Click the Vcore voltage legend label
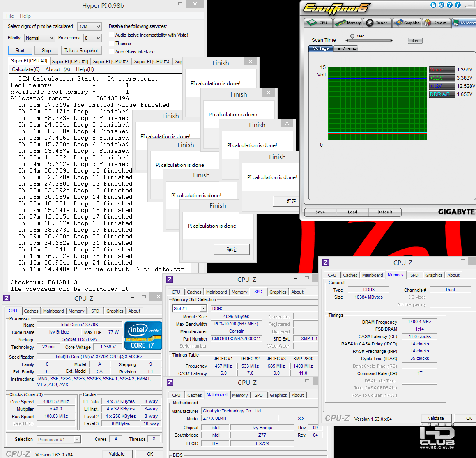 (x=442, y=70)
